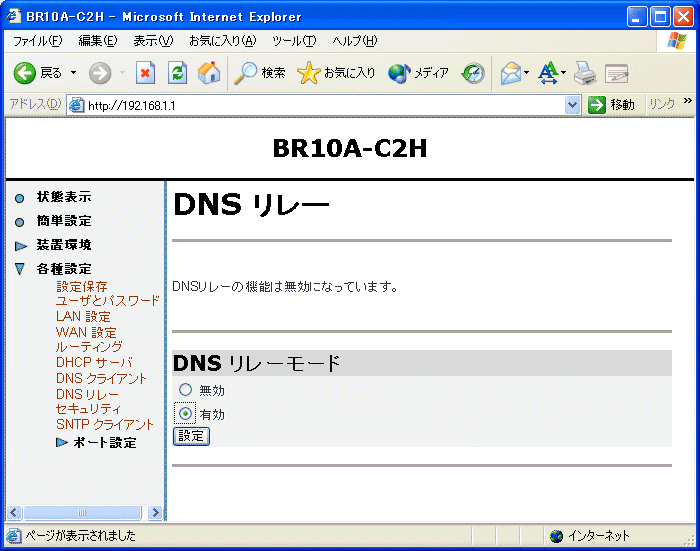
Task: Select the 状態表示 sidebar item
Action: point(64,197)
